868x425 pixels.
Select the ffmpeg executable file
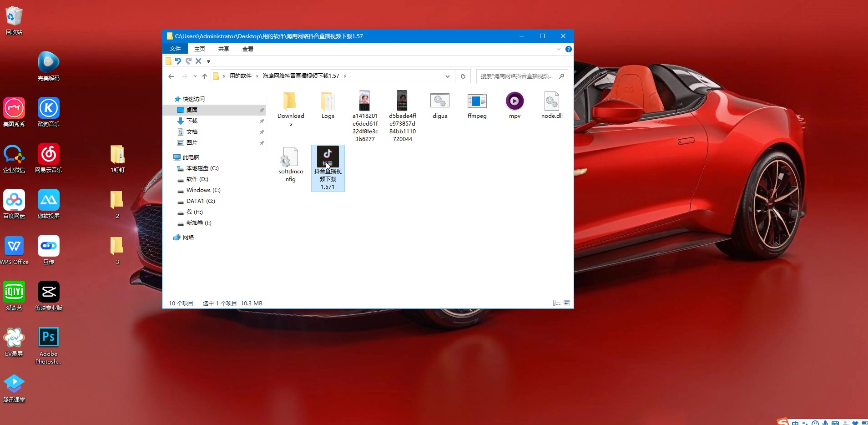[x=477, y=106]
